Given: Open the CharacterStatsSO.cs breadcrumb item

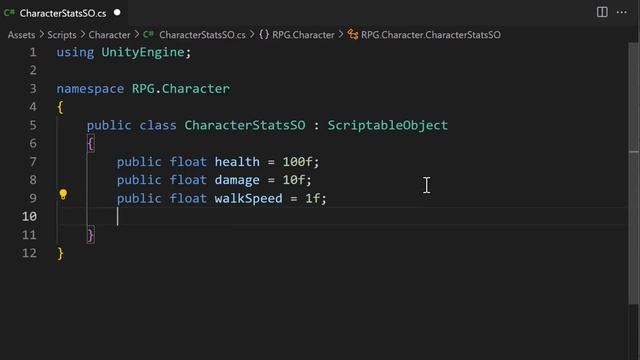Looking at the screenshot, I should click(202, 35).
